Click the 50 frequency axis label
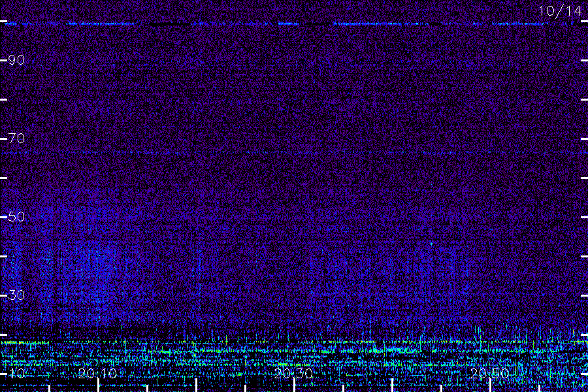 coord(16,217)
